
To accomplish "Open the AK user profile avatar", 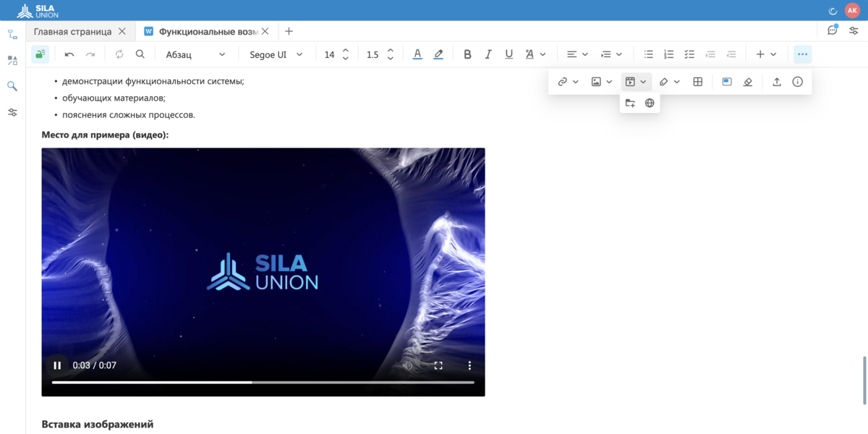I will (852, 10).
